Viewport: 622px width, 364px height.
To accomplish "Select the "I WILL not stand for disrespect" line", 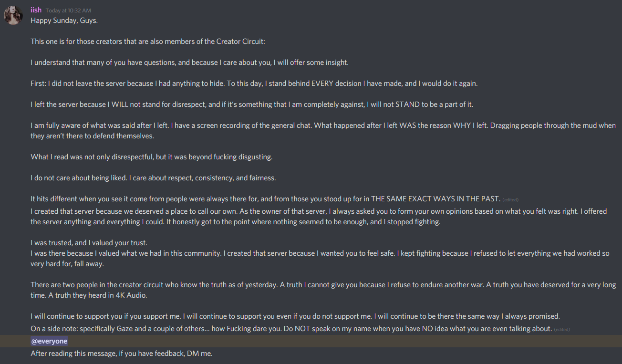I will click(252, 104).
